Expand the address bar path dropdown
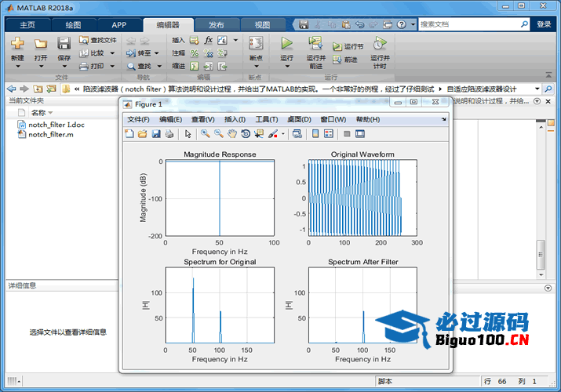Image resolution: width=561 pixels, height=392 pixels. [537, 89]
